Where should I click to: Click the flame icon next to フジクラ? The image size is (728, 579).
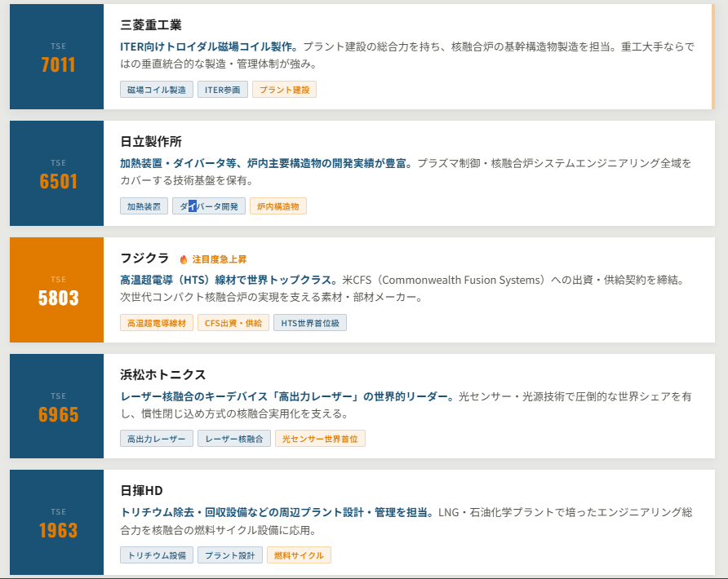[184, 259]
